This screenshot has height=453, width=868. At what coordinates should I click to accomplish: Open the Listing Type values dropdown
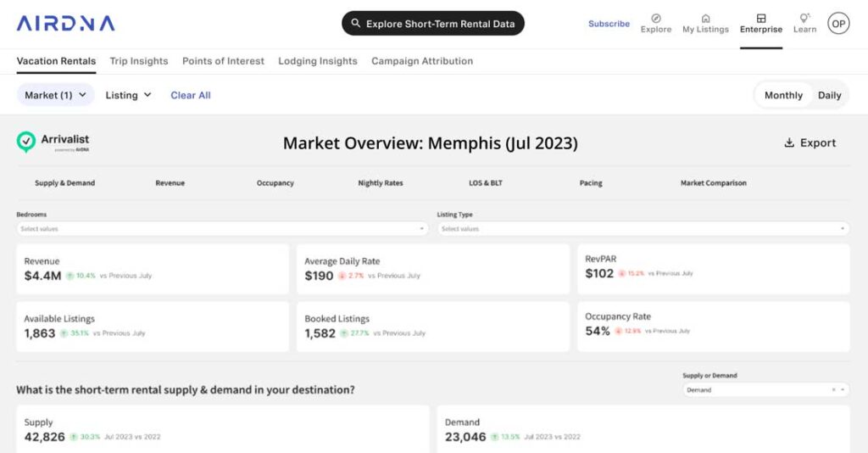[643, 229]
